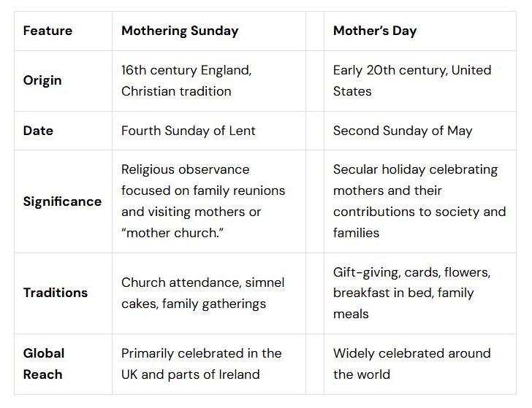
Task: Click the Early 20th century cell
Action: (x=420, y=80)
